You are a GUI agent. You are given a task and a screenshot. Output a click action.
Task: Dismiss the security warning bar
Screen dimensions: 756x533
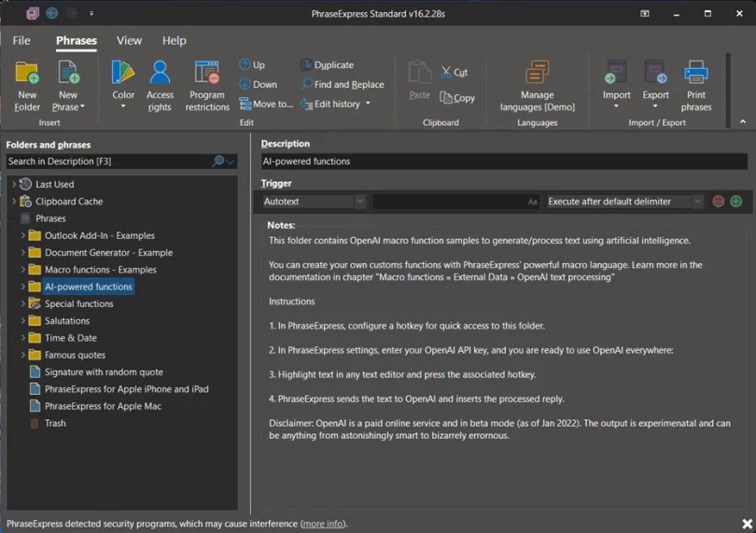(747, 524)
